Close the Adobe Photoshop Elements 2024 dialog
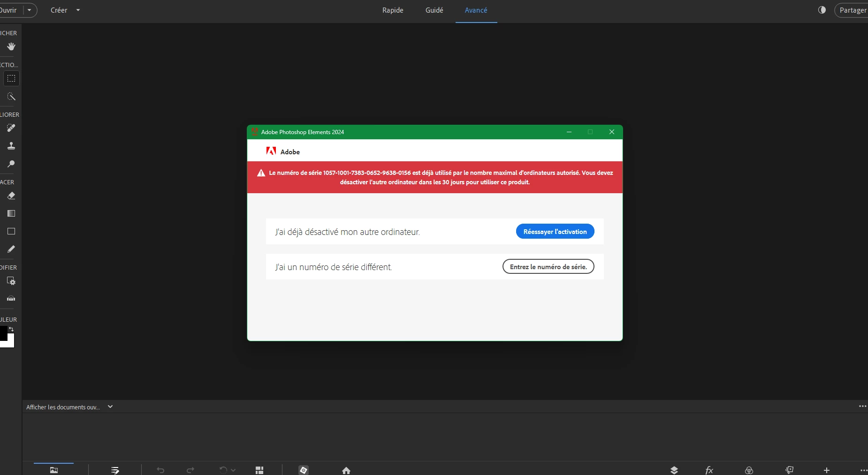This screenshot has height=475, width=868. click(612, 132)
